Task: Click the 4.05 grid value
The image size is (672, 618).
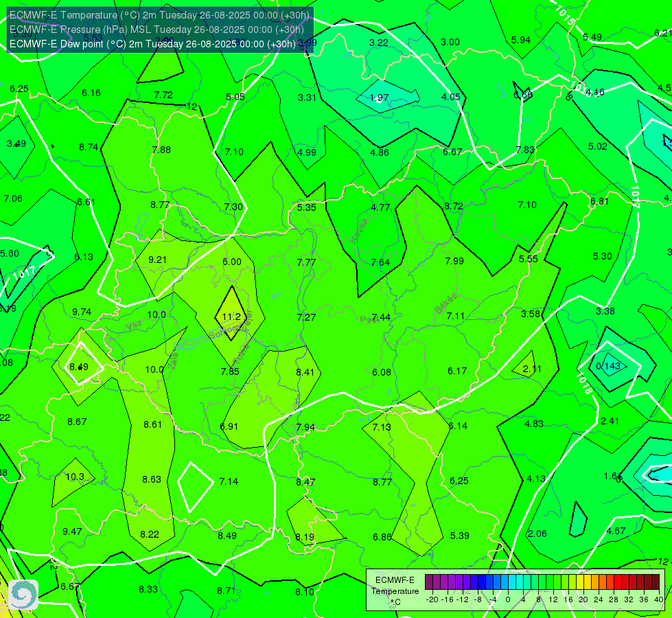Action: (x=451, y=97)
